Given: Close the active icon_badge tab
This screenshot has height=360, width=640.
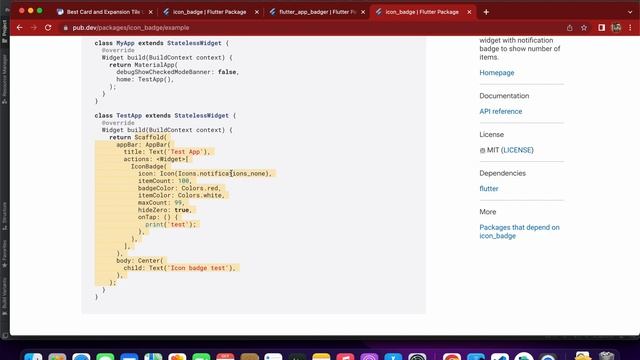Looking at the screenshot, I should (x=469, y=12).
